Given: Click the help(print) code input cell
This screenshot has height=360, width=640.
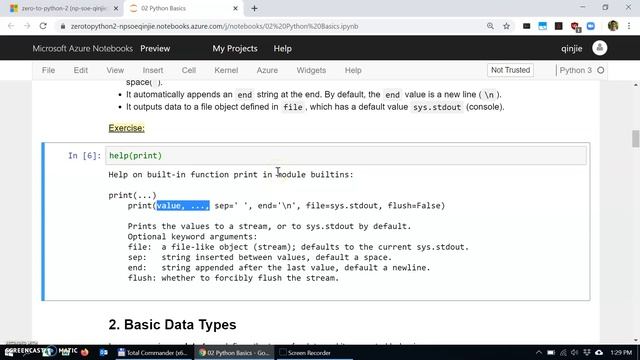Looking at the screenshot, I should 346,156.
